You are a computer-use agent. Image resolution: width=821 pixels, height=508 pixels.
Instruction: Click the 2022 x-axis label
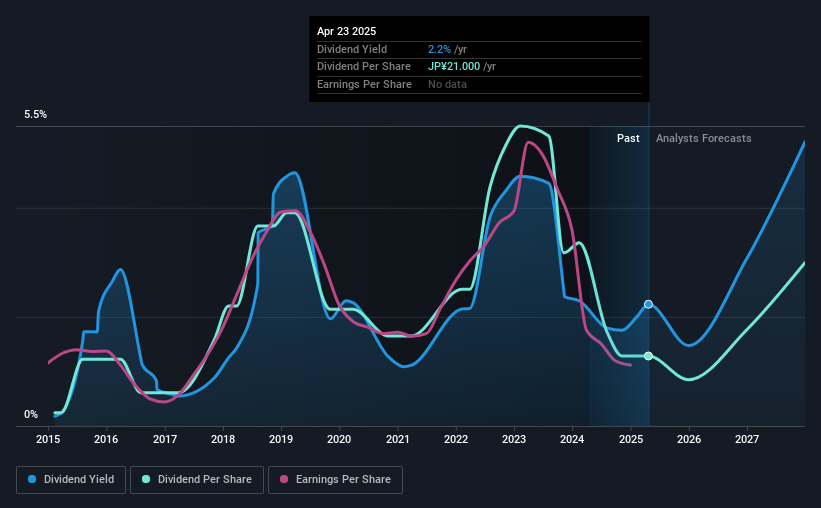[x=456, y=439]
